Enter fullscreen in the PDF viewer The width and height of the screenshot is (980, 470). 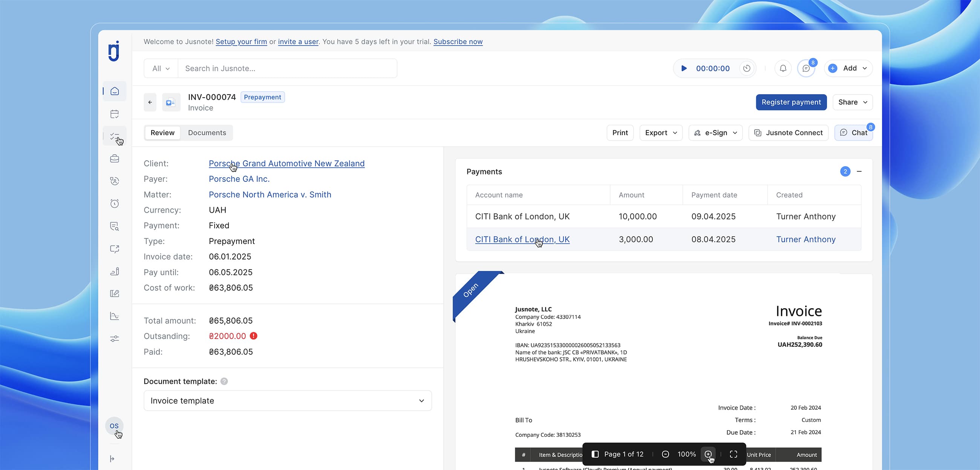tap(733, 454)
